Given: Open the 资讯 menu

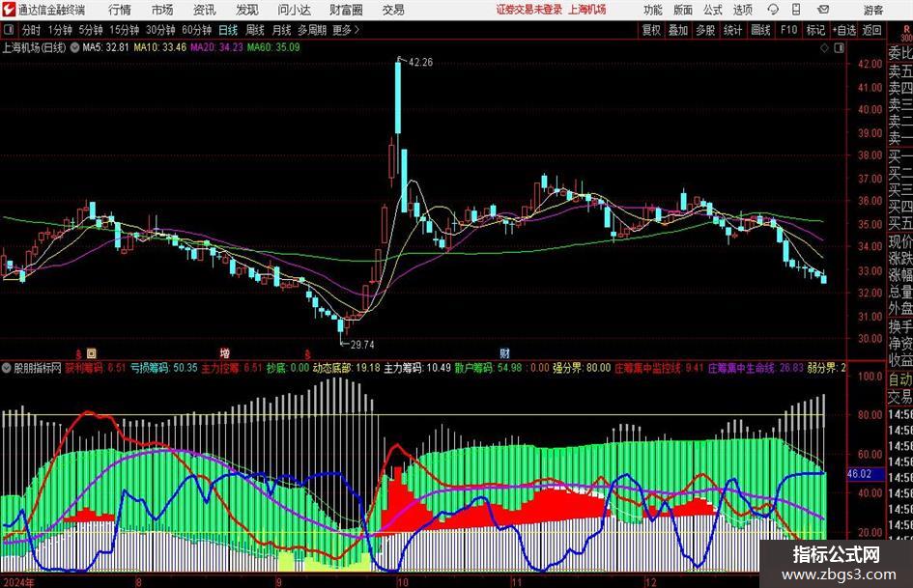Looking at the screenshot, I should tap(205, 10).
